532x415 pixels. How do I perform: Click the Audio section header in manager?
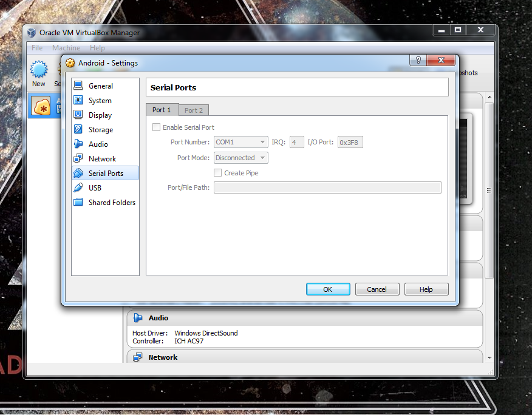click(304, 318)
